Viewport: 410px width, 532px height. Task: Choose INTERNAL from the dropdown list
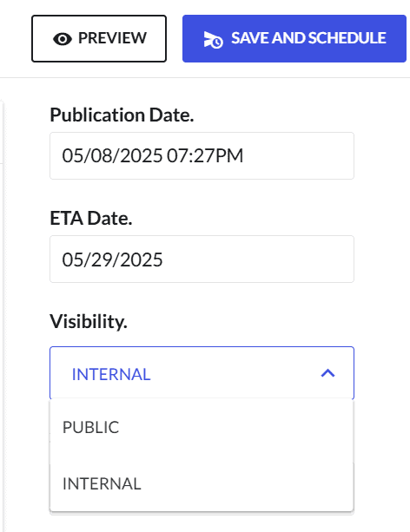click(202, 483)
